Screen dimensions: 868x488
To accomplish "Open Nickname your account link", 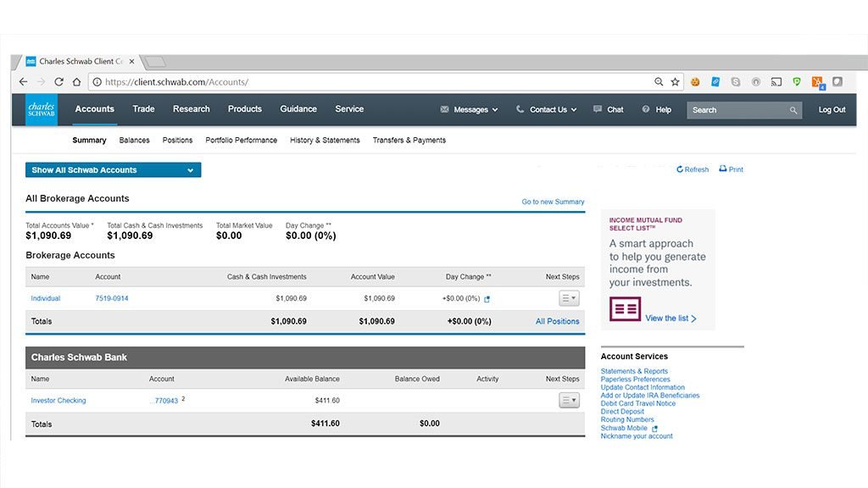I will click(x=637, y=436).
